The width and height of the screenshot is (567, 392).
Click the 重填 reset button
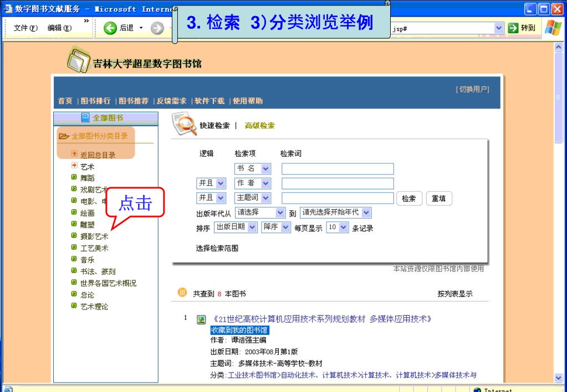[439, 198]
